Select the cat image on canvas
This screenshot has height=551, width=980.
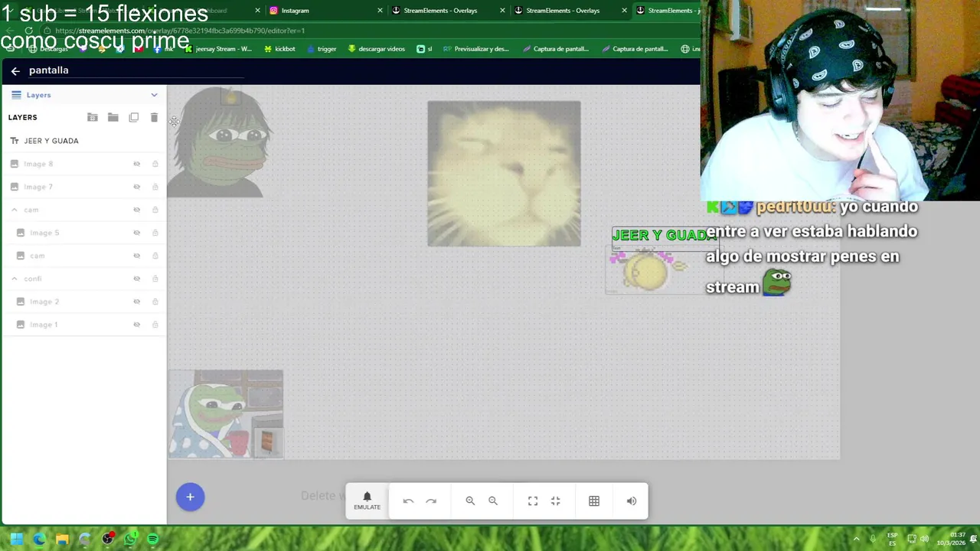pyautogui.click(x=504, y=174)
